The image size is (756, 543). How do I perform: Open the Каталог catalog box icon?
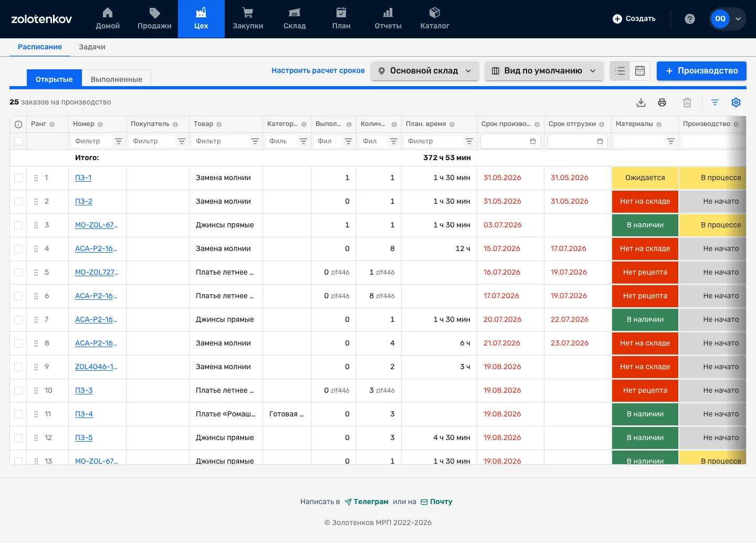point(435,13)
